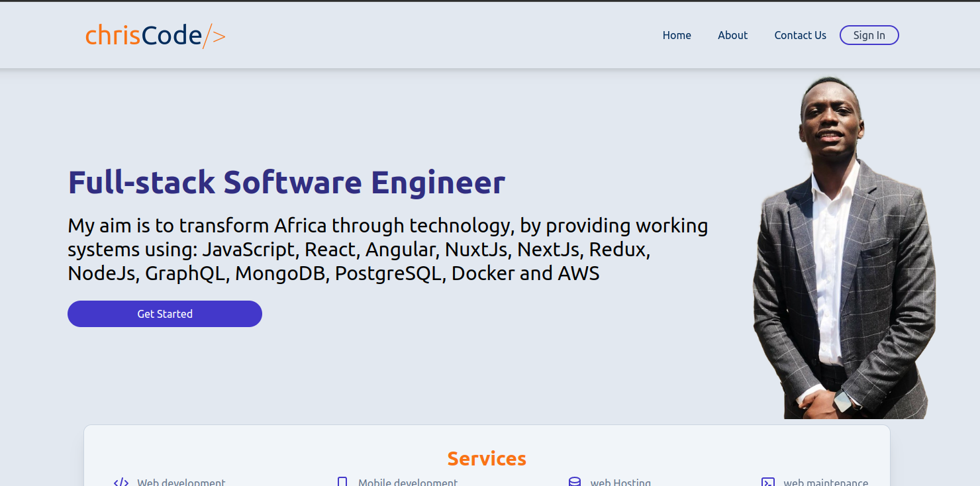This screenshot has height=486, width=980.
Task: Click the database icon for web Hosting
Action: point(575,482)
